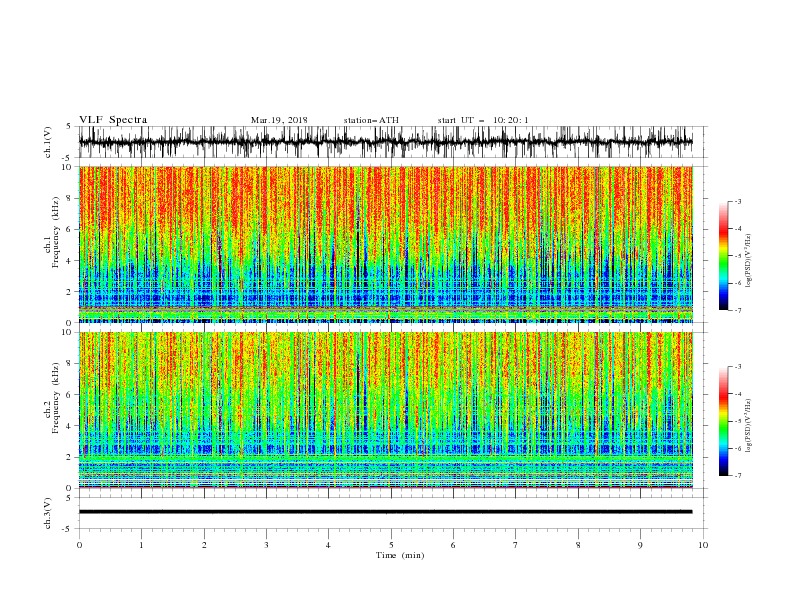Viewport: 792px width, 612px height.
Task: Click time axis tick label "4"
Action: [328, 545]
